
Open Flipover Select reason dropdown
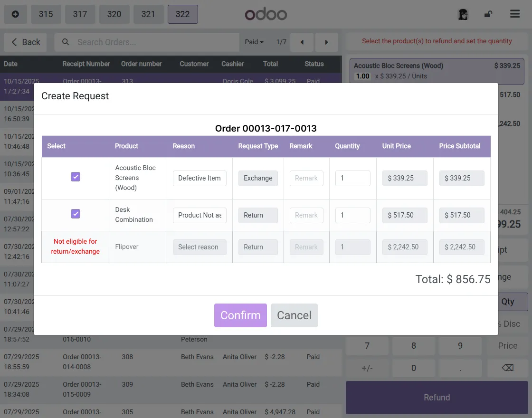coord(199,247)
